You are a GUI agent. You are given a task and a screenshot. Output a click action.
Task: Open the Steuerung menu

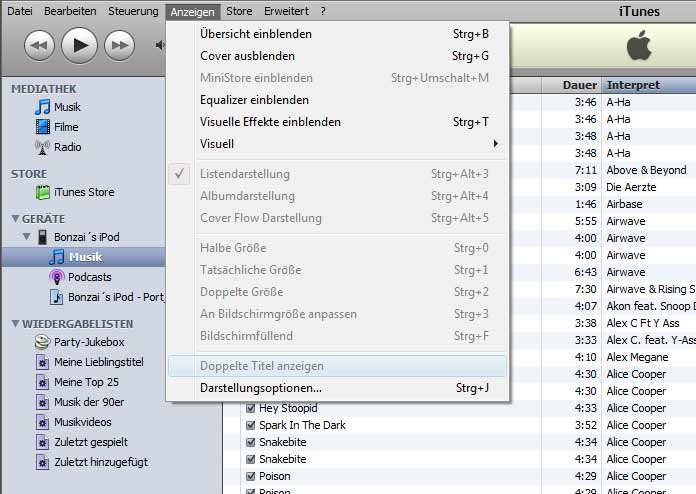tap(133, 11)
